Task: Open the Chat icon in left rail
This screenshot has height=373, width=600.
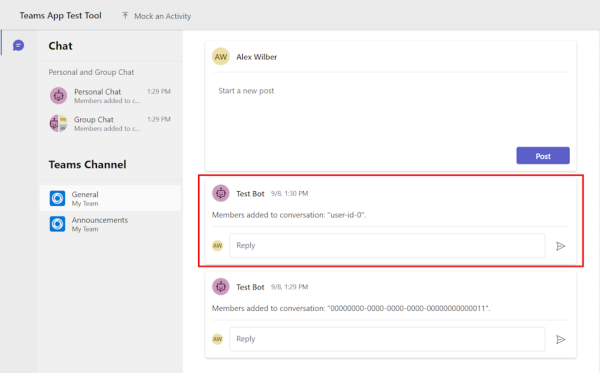Action: click(18, 46)
